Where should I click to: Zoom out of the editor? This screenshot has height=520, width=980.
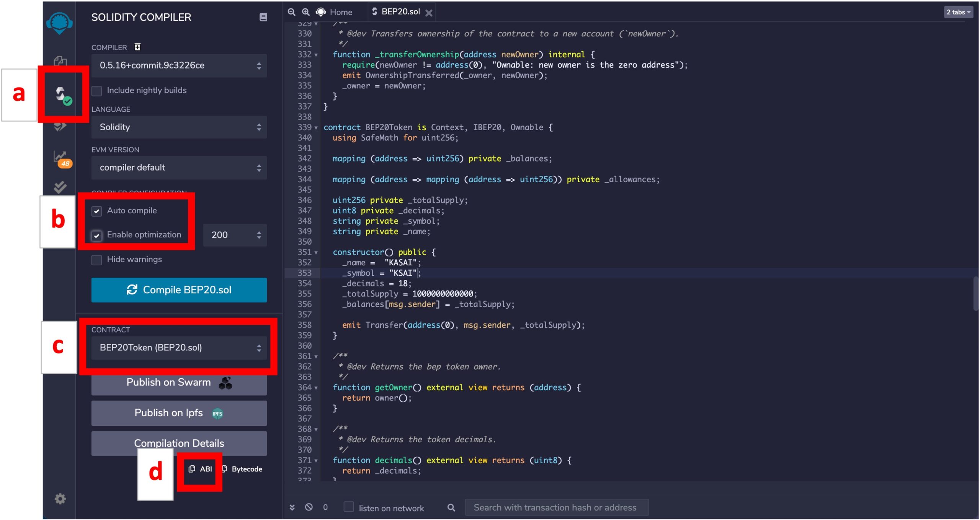pyautogui.click(x=291, y=12)
